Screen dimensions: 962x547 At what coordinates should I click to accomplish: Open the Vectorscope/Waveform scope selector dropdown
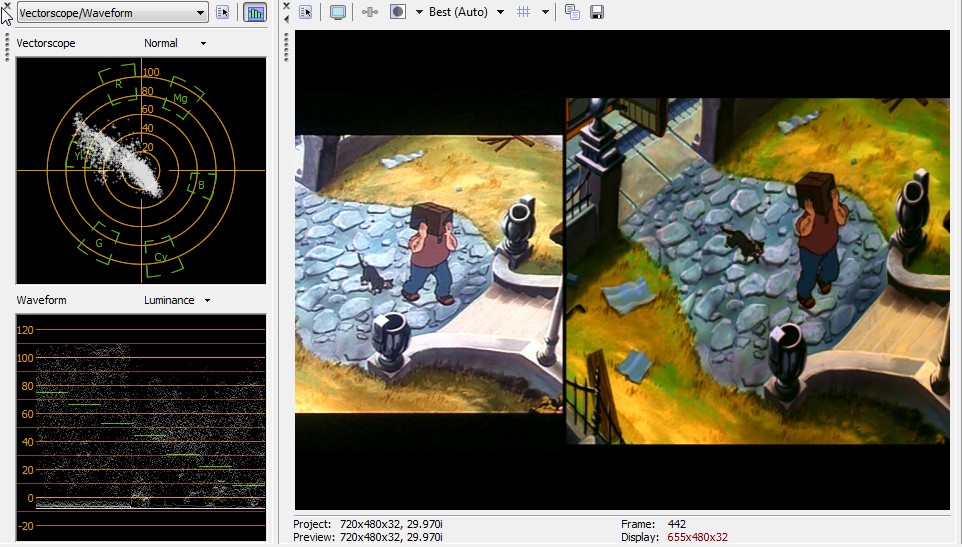(x=112, y=12)
